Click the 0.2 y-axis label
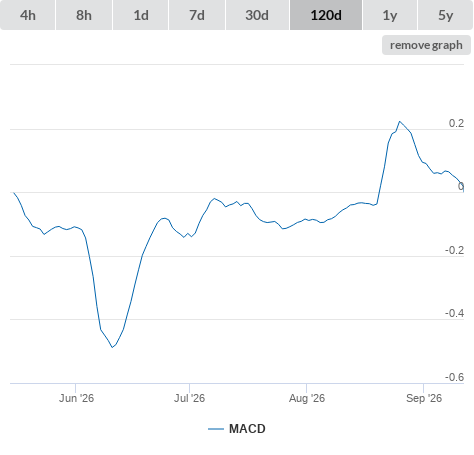Screen dimensions: 474x455 [456, 123]
